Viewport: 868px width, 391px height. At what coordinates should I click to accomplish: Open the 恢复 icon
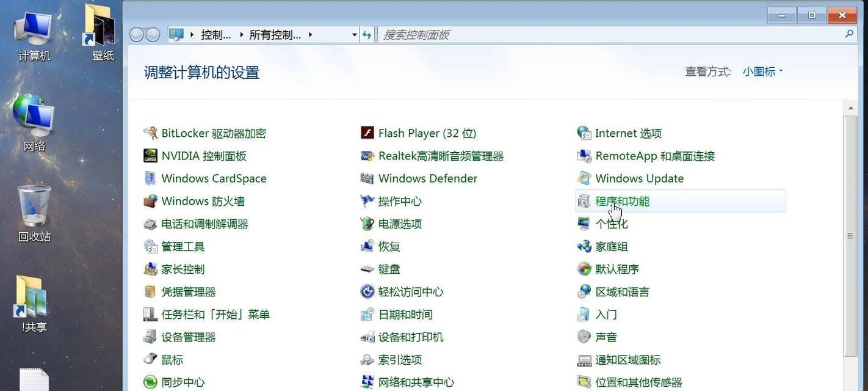[x=367, y=246]
